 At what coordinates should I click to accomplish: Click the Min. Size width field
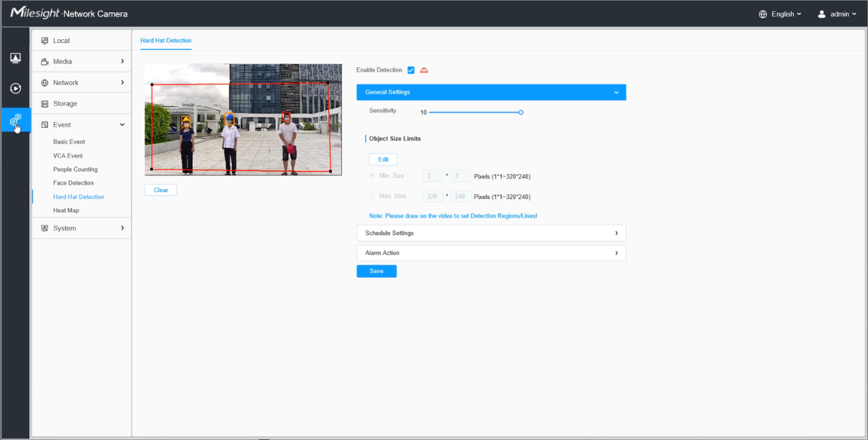[433, 176]
